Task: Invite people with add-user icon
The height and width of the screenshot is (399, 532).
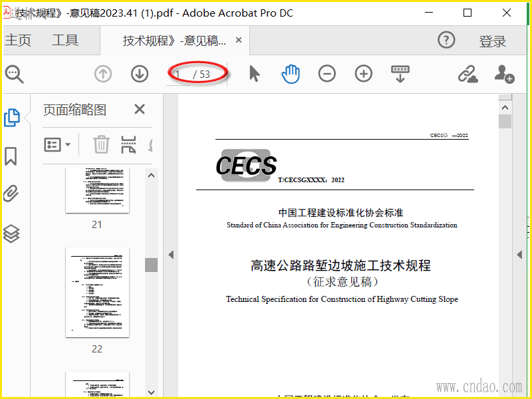Action: [x=505, y=74]
